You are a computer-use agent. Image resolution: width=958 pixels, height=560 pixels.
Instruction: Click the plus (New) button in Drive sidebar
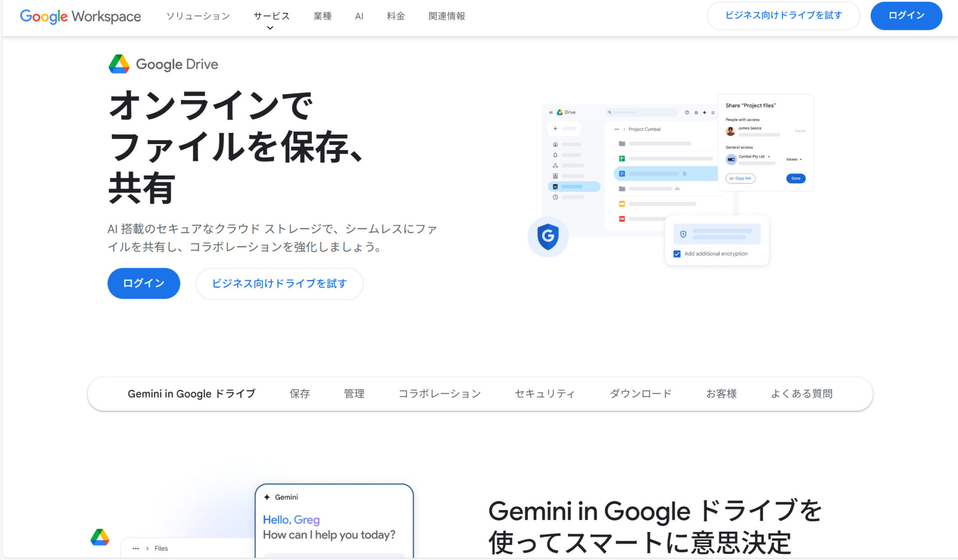pyautogui.click(x=555, y=129)
